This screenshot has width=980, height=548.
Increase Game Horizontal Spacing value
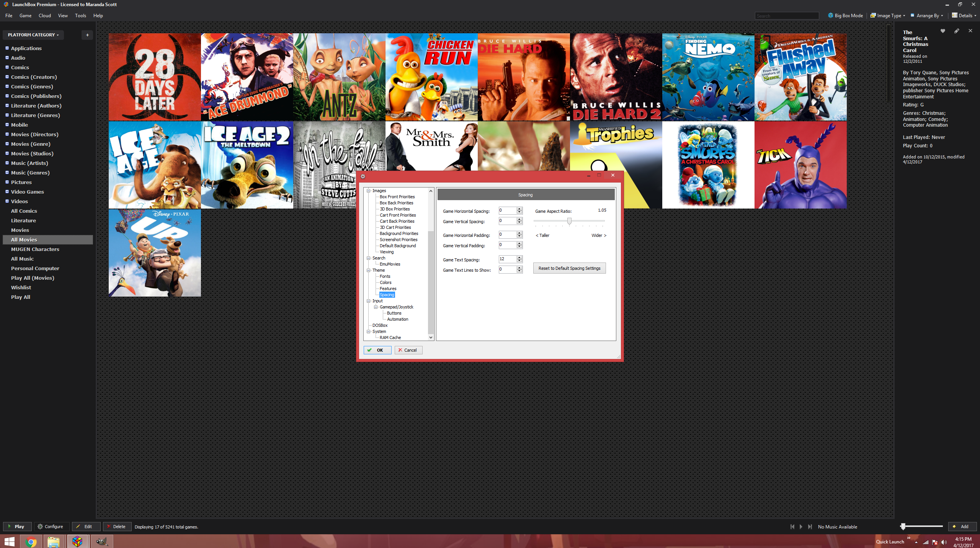[x=519, y=209]
